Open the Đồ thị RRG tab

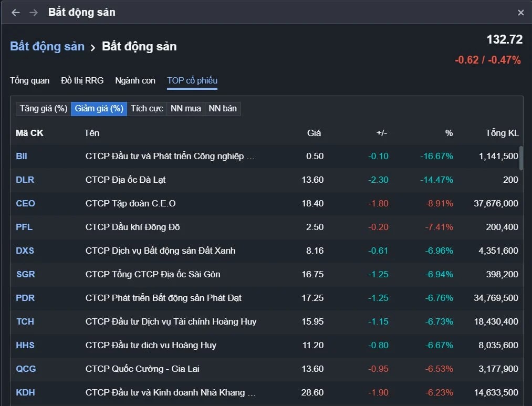[x=82, y=81]
